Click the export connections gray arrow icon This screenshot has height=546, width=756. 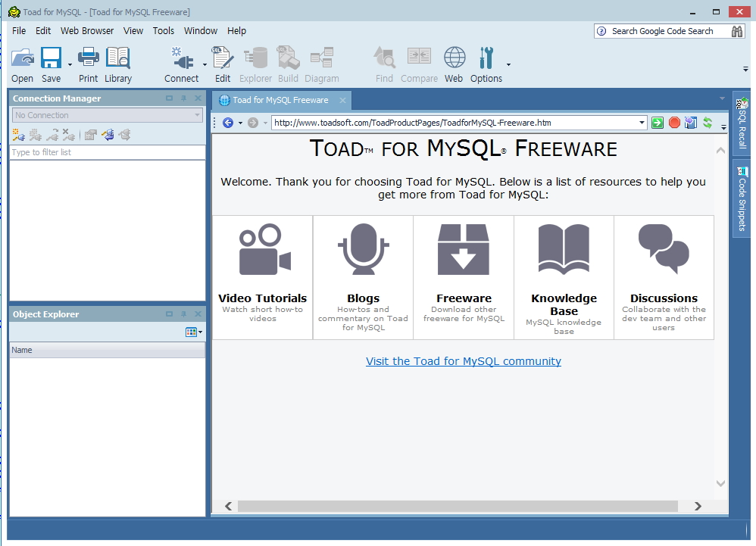coord(124,135)
